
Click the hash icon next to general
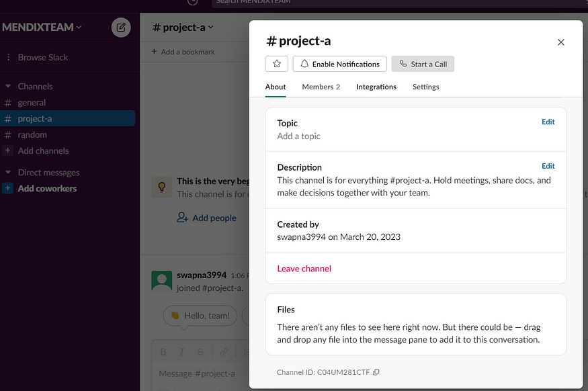[x=7, y=103]
